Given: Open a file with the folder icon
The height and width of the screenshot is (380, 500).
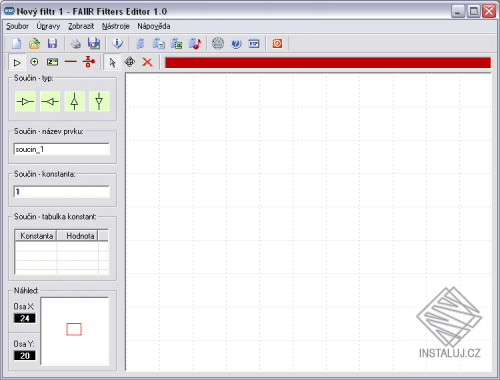Looking at the screenshot, I should coord(34,43).
